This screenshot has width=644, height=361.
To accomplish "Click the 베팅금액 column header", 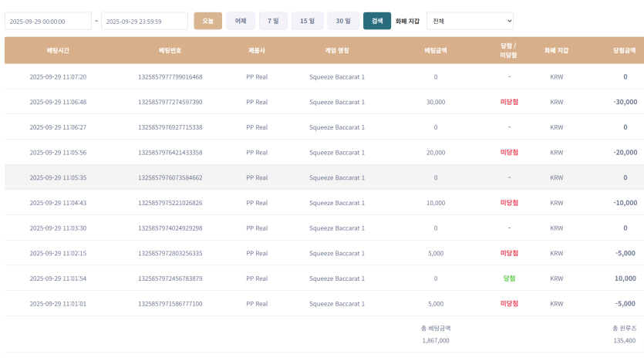I will 435,50.
